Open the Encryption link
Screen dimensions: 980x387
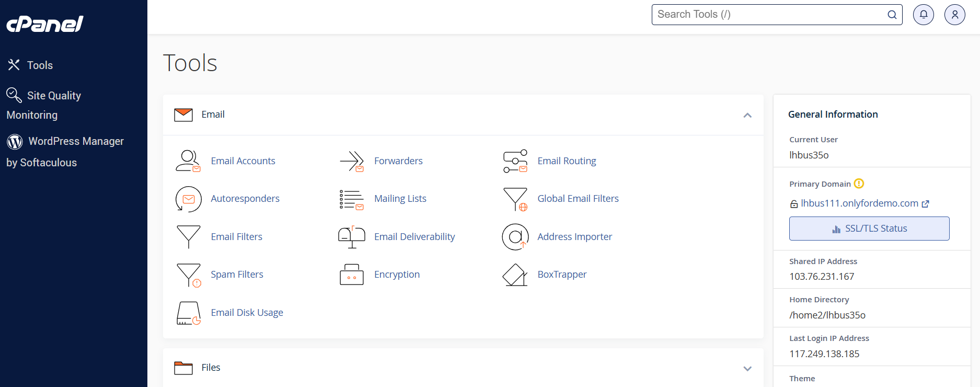(397, 275)
